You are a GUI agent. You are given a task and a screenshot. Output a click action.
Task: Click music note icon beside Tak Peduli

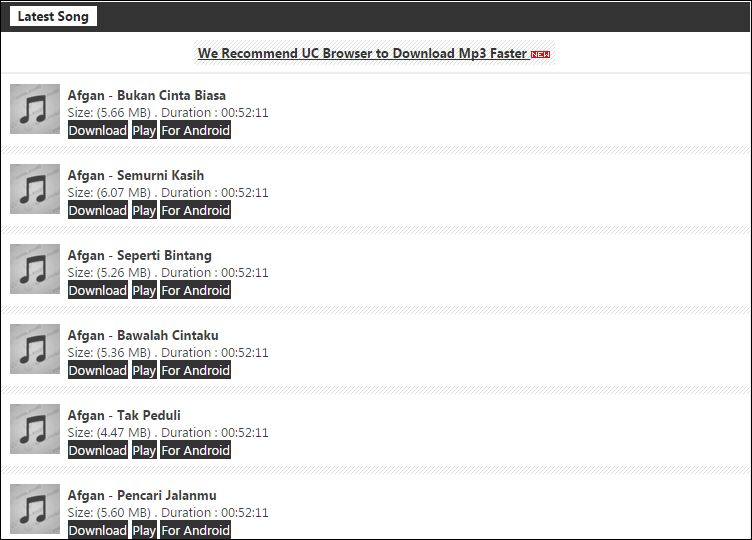(x=35, y=429)
